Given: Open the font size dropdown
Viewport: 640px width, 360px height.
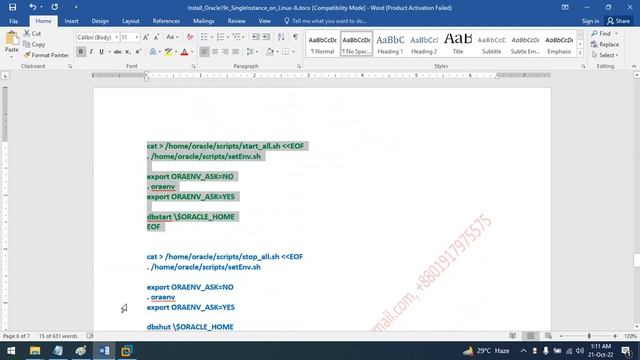Looking at the screenshot, I should click(137, 37).
